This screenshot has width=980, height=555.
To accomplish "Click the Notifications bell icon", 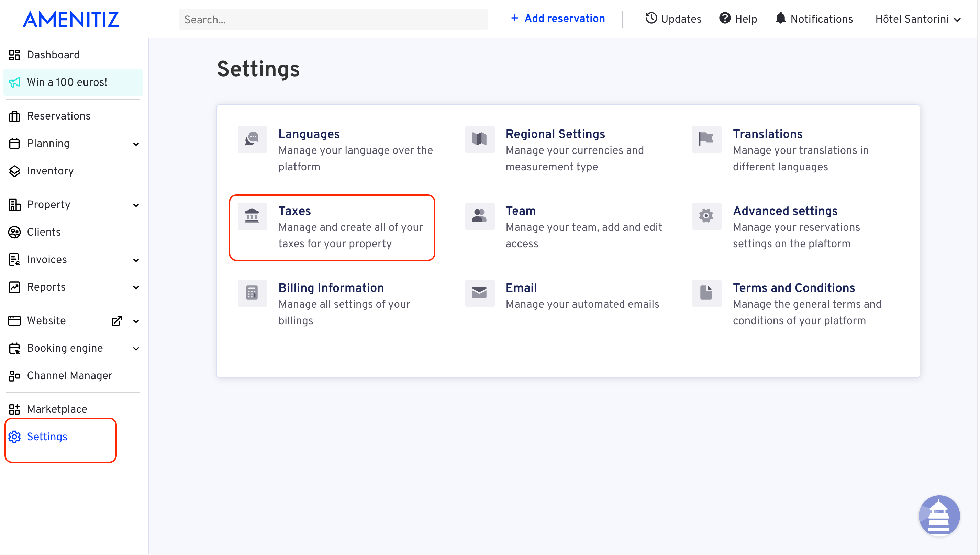I will pos(780,18).
